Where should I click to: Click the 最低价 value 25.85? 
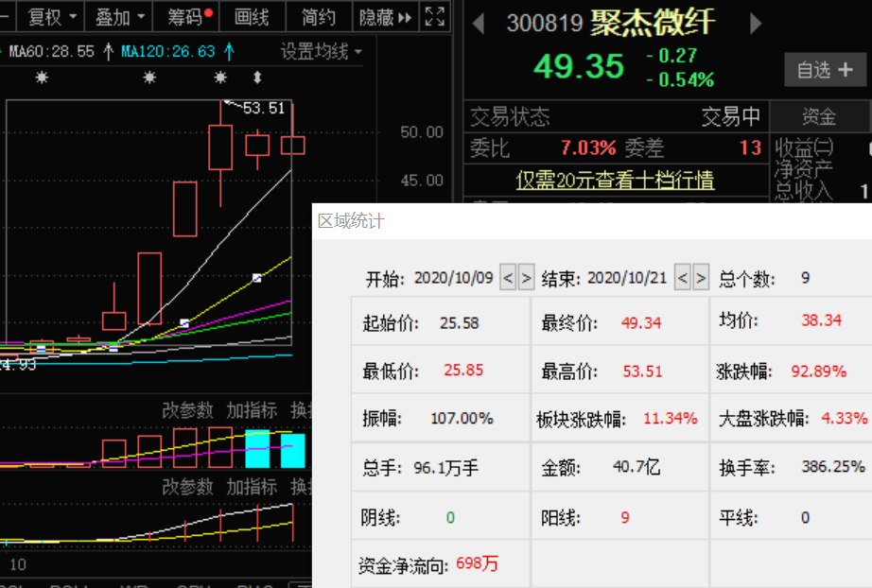(463, 371)
